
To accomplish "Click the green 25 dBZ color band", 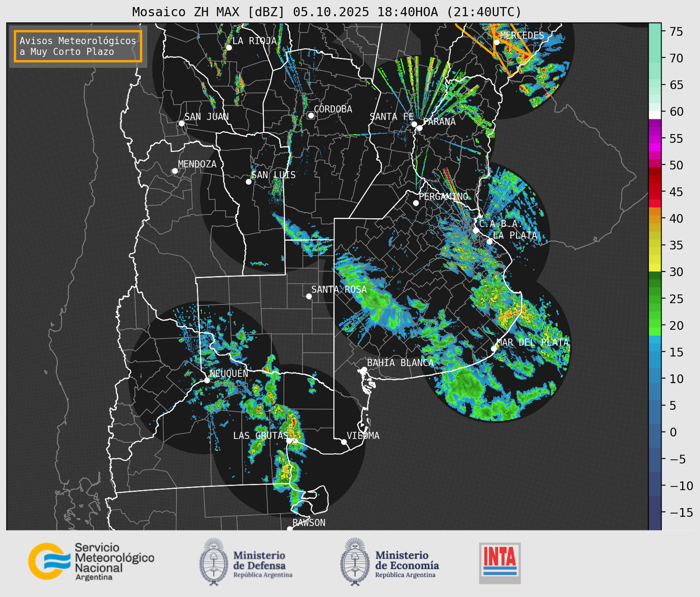I will pyautogui.click(x=655, y=299).
